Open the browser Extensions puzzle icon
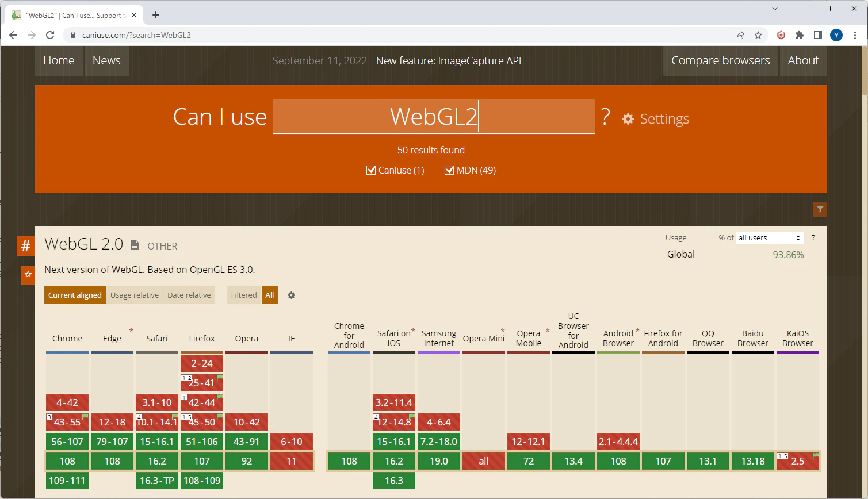 [x=799, y=35]
